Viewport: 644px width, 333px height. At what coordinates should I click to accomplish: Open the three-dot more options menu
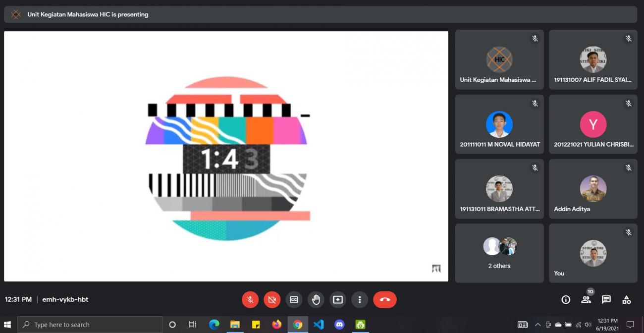[359, 299]
